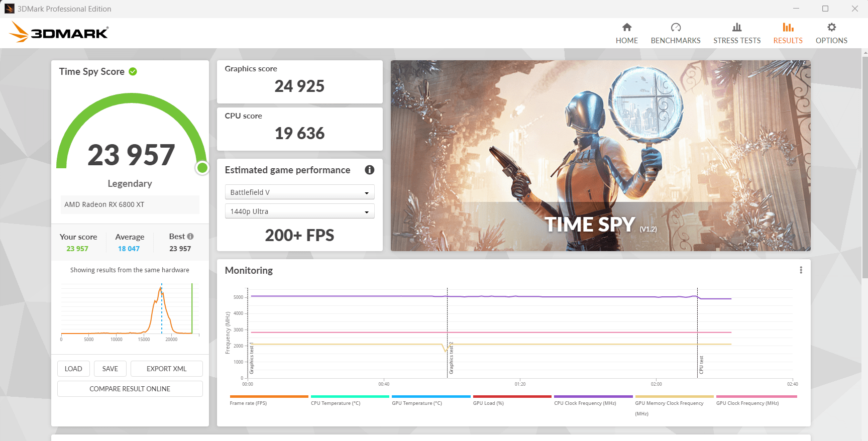Click the info icon next to Best
This screenshot has height=441, width=868.
[x=190, y=236]
